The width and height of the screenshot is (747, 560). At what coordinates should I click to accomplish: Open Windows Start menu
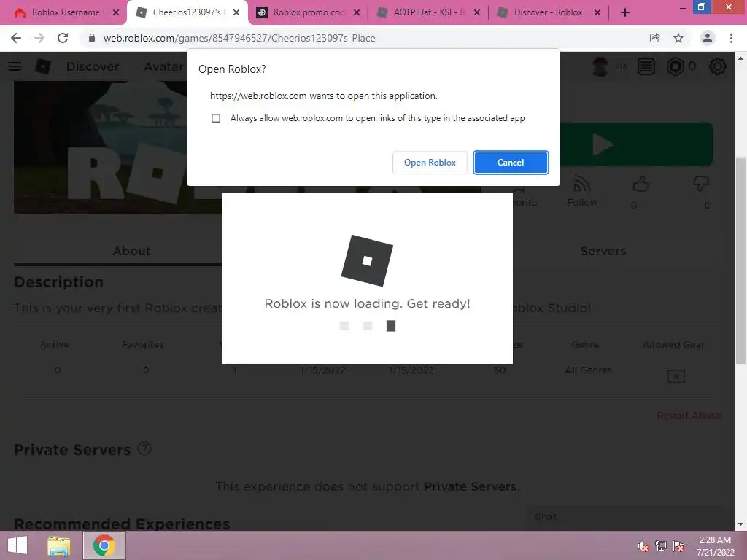[18, 545]
